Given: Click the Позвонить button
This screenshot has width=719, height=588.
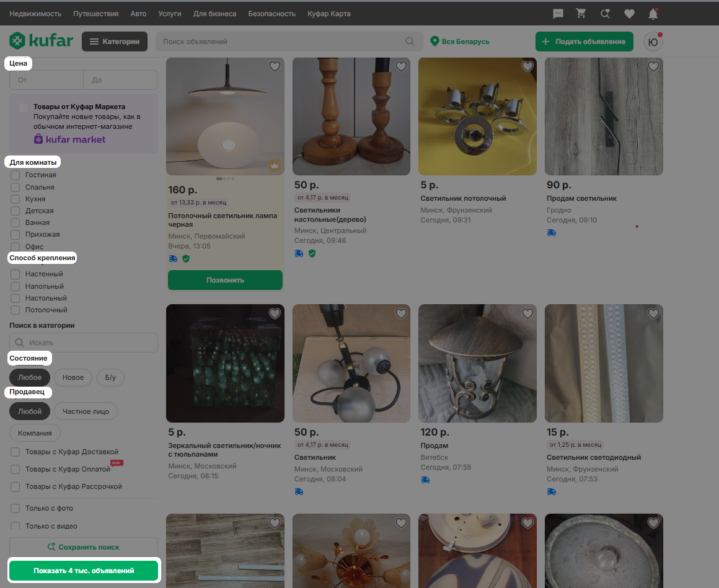Looking at the screenshot, I should tap(225, 280).
